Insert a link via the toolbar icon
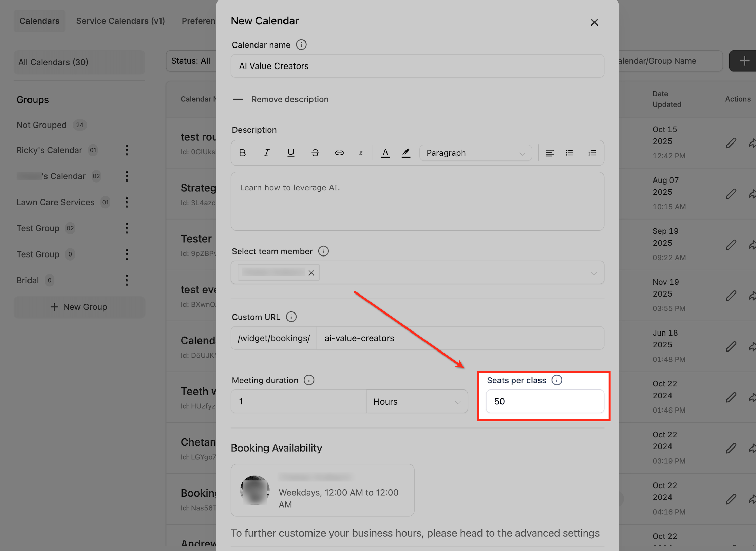Image resolution: width=756 pixels, height=551 pixels. pyautogui.click(x=339, y=153)
